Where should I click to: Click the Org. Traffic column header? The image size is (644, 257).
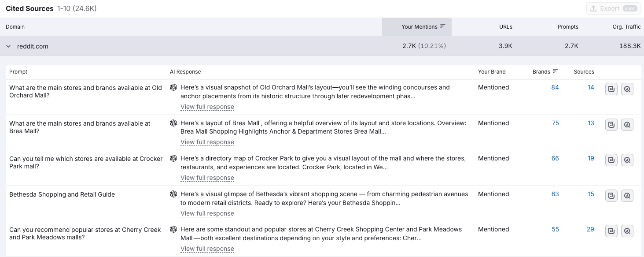click(x=626, y=26)
